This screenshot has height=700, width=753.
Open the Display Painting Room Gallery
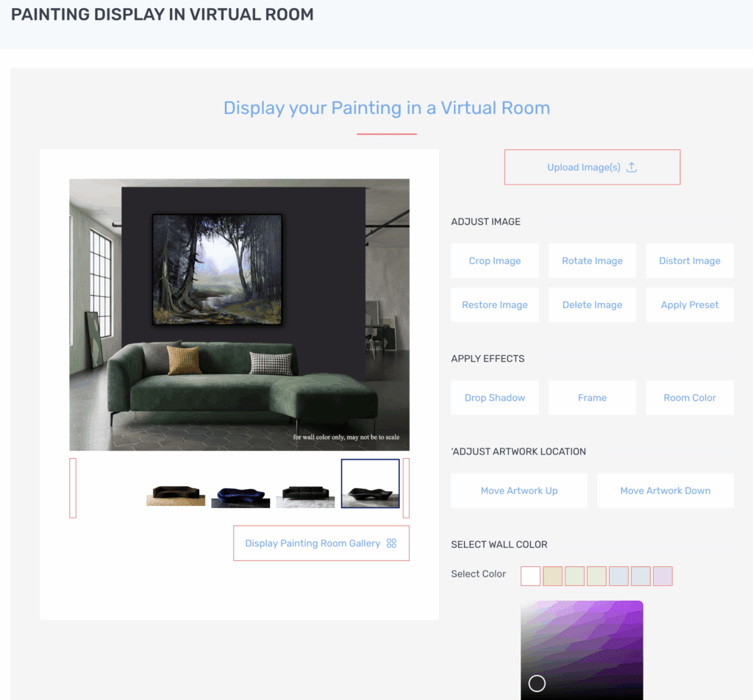click(x=321, y=543)
